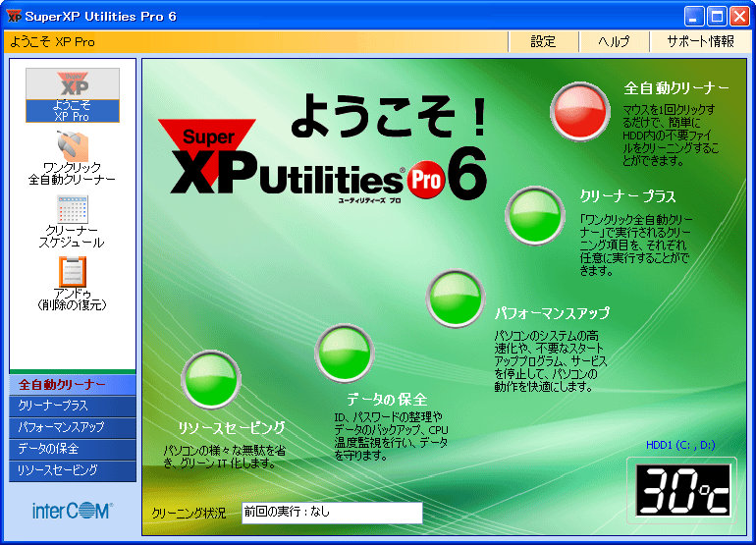Image resolution: width=756 pixels, height=545 pixels.
Task: Click the クリーナープラス heading text
Action: tap(627, 195)
